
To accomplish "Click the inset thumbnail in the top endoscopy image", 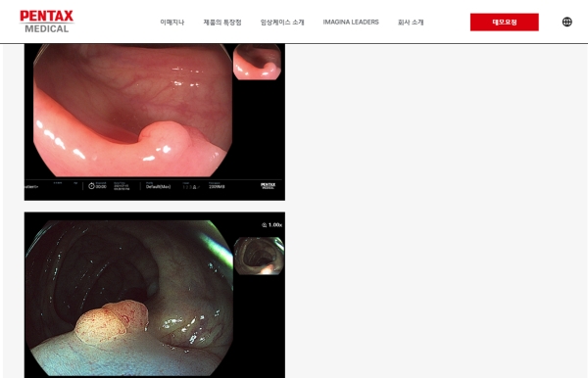I will [257, 63].
